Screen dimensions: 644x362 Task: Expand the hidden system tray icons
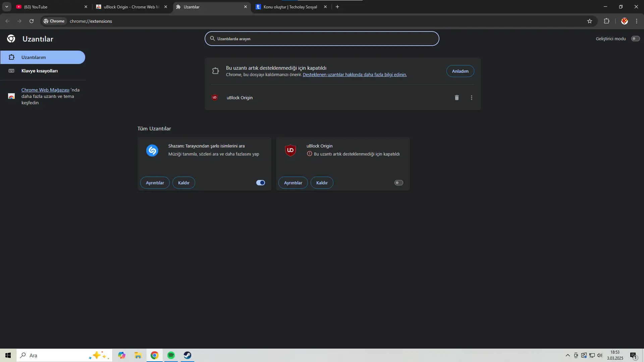(x=568, y=355)
